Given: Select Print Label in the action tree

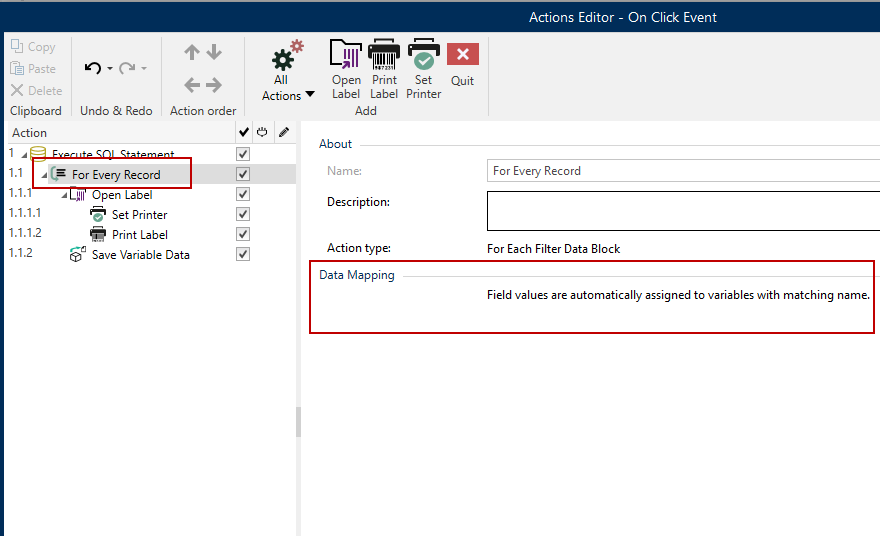Looking at the screenshot, I should [x=139, y=235].
